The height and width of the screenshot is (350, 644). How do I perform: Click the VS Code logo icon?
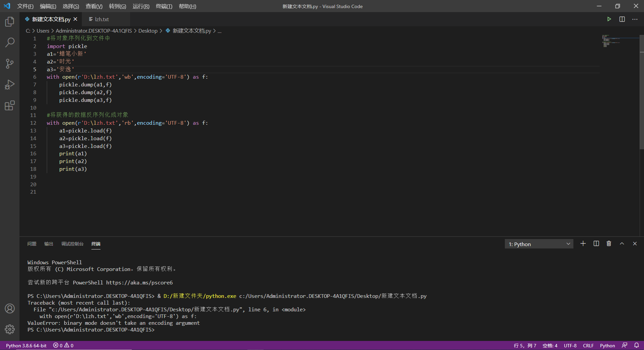click(7, 6)
